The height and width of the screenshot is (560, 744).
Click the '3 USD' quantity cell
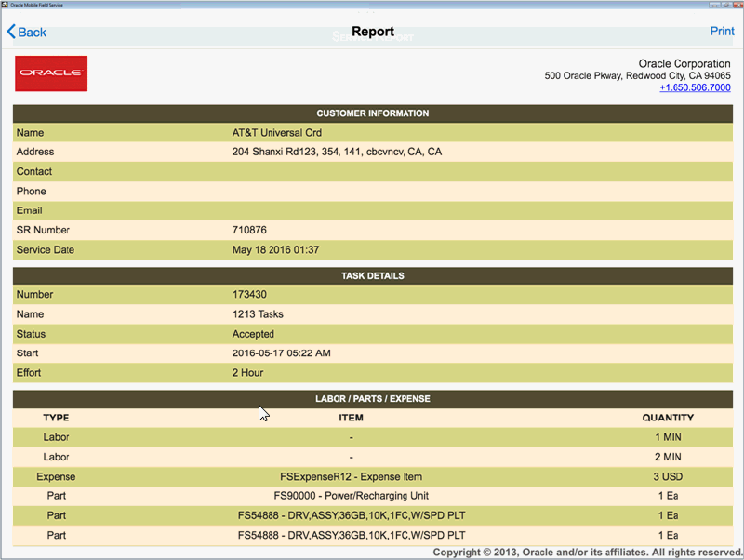(668, 477)
